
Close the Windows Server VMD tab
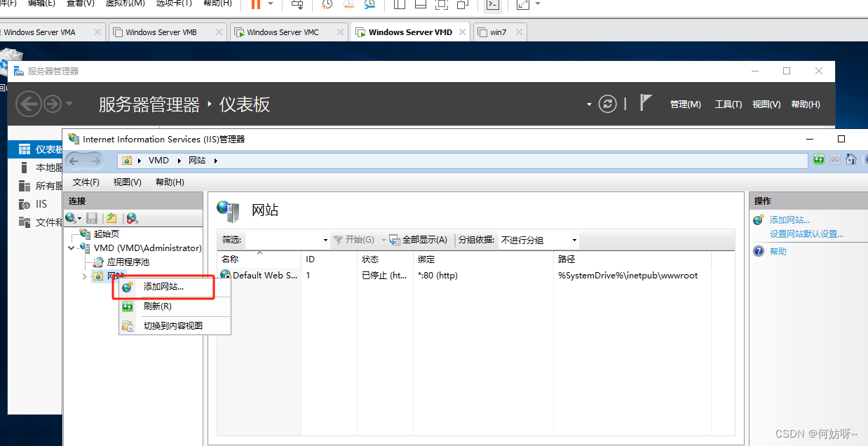[462, 32]
